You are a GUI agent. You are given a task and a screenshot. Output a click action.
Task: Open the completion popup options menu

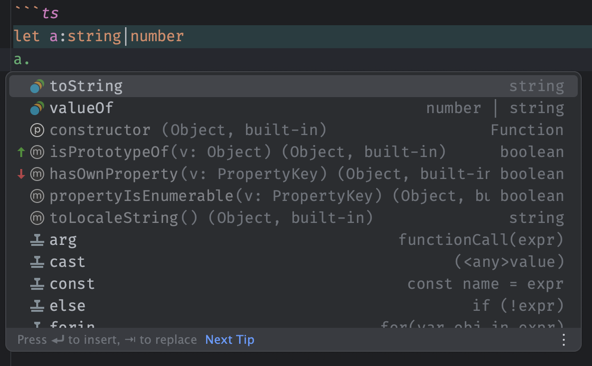tap(563, 340)
